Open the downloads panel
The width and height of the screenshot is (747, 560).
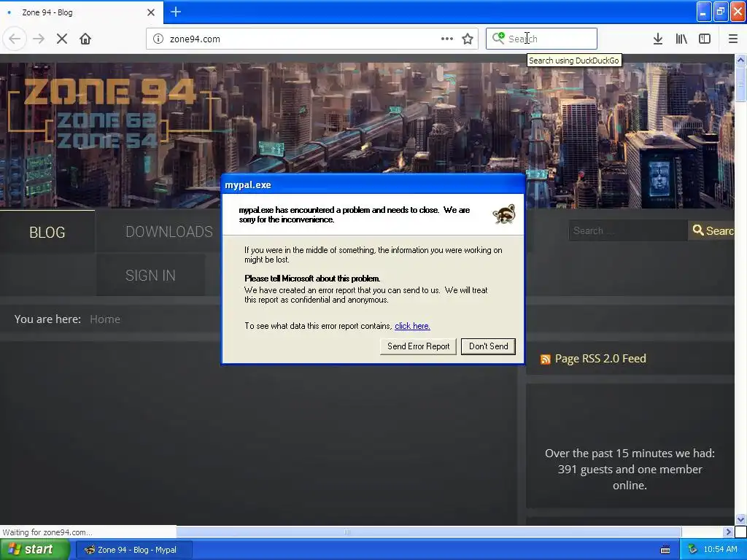[658, 39]
